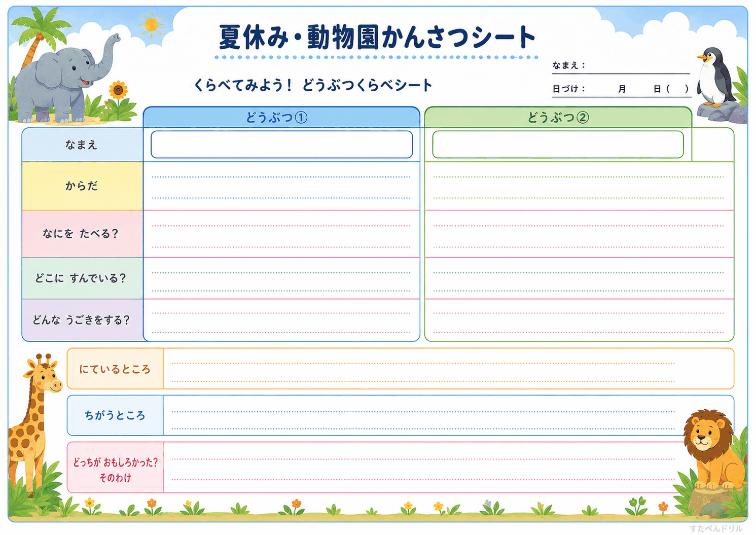Screen dimensions: 756x535
Task: Click the なまえ: line at top right
Action: [621, 66]
